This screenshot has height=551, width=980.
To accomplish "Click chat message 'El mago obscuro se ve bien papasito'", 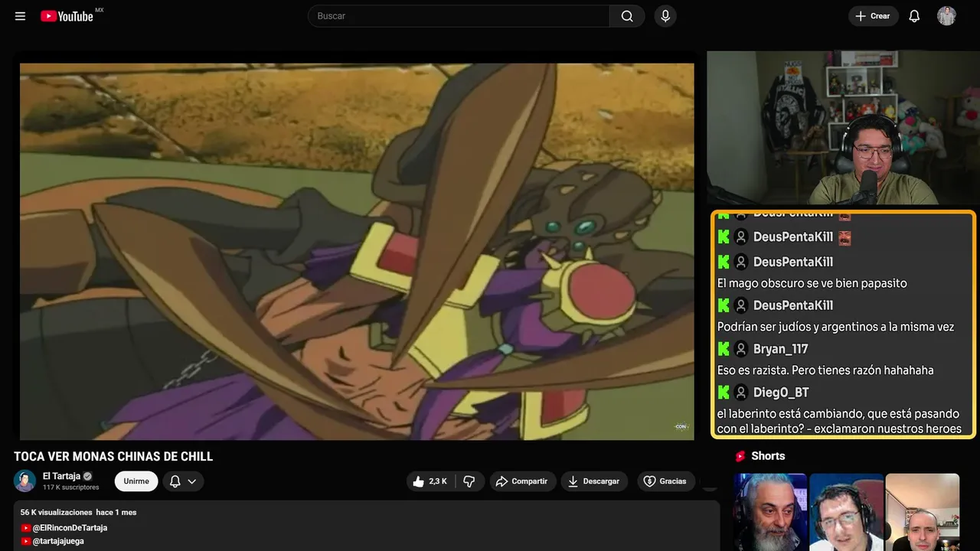I will tap(812, 283).
